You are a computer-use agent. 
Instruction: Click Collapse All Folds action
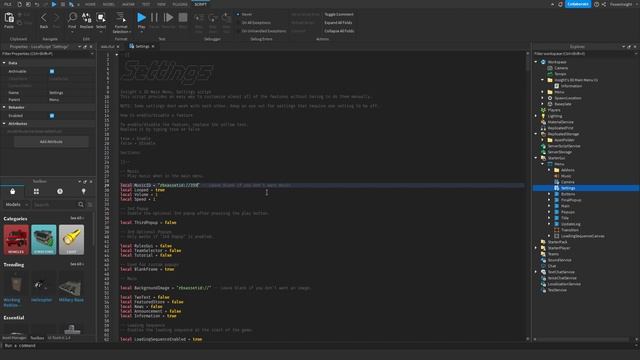pos(339,31)
